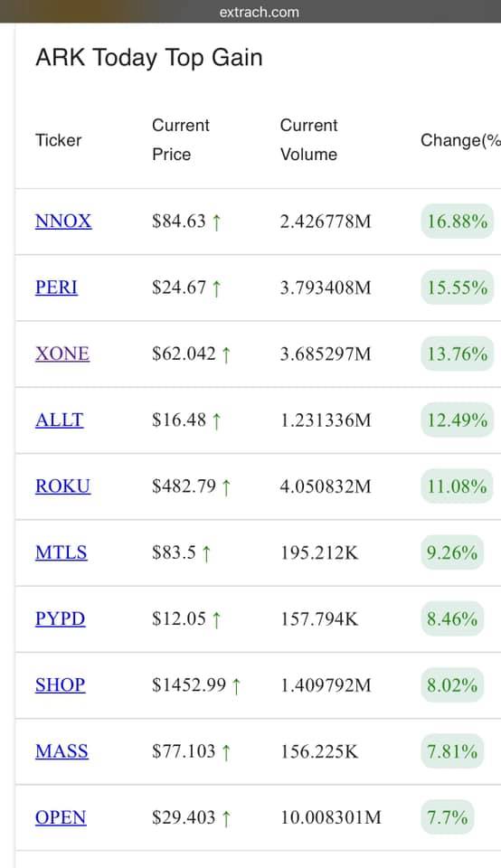Click the up arrow next to SHOP price
Screen dimensions: 501x868
236,686
